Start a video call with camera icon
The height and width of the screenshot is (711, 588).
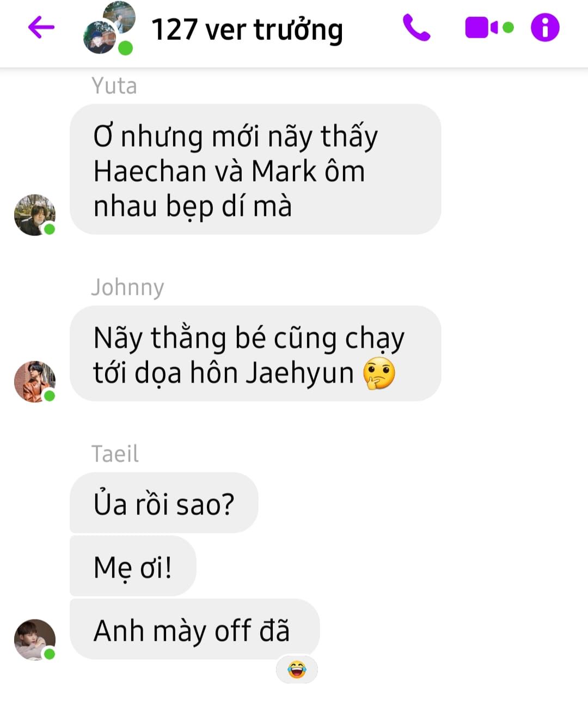click(481, 28)
